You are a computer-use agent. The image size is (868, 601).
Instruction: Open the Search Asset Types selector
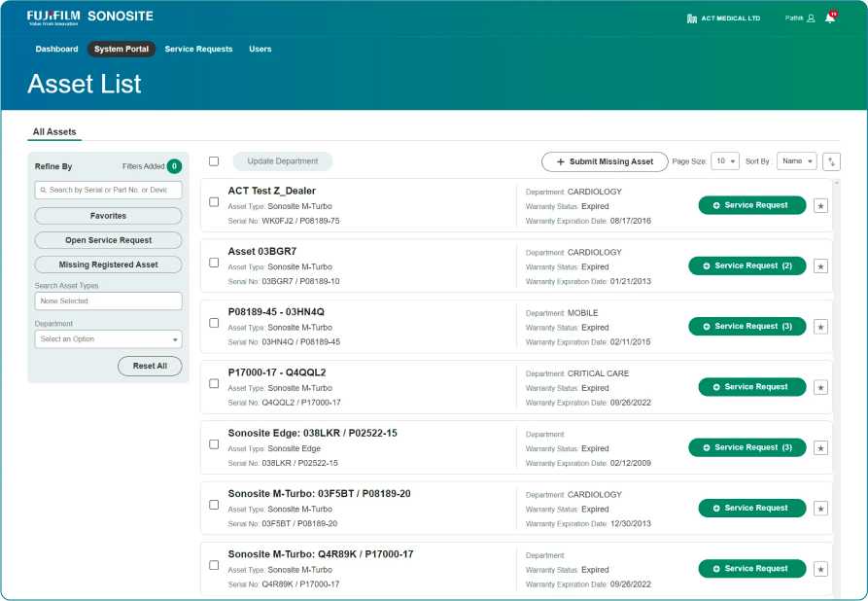coord(109,300)
